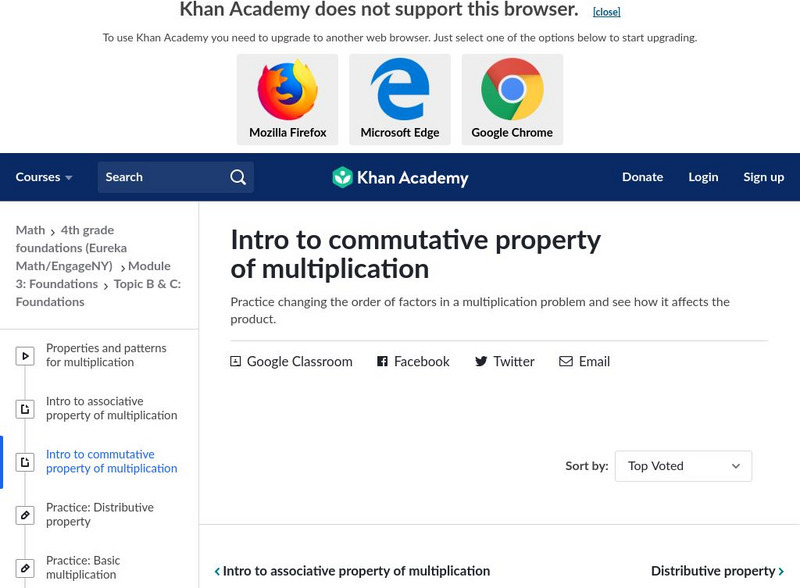Share the lesson via Email

[x=586, y=361]
